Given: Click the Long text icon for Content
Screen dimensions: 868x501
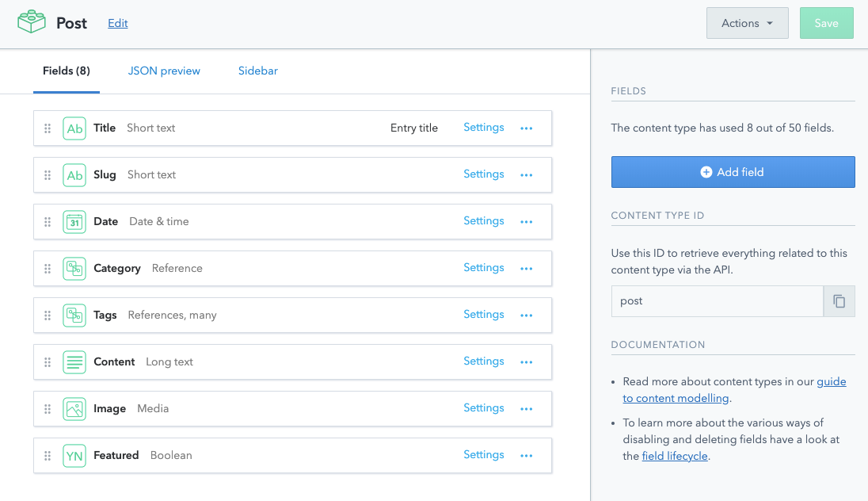Looking at the screenshot, I should [x=74, y=361].
